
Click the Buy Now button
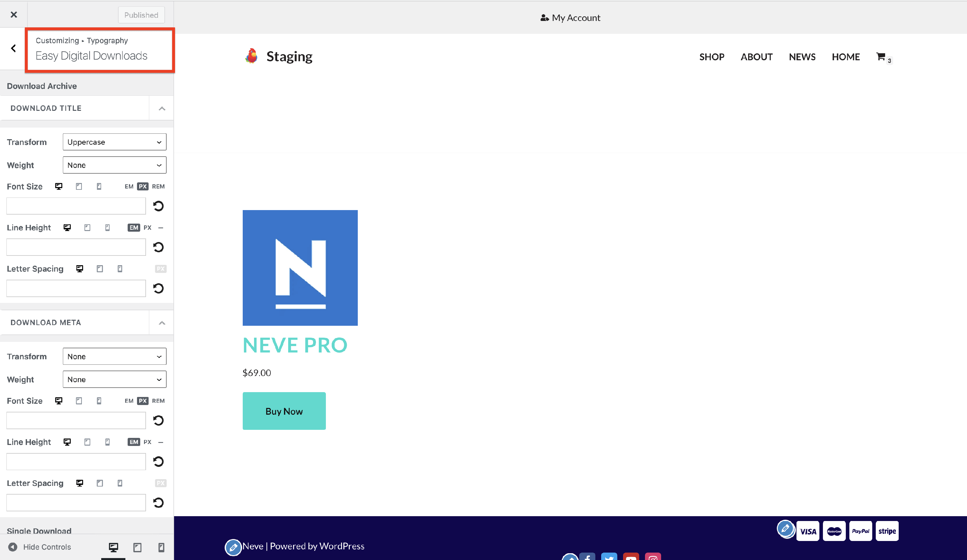pyautogui.click(x=284, y=411)
